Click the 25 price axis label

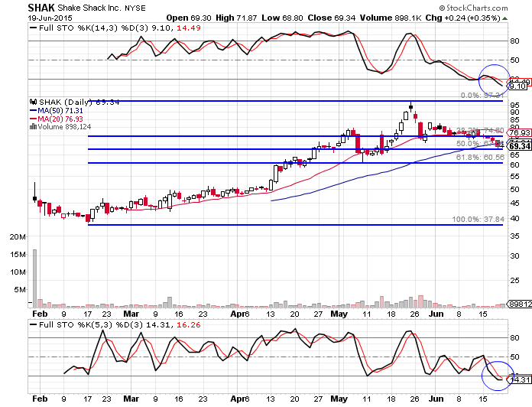[514, 280]
